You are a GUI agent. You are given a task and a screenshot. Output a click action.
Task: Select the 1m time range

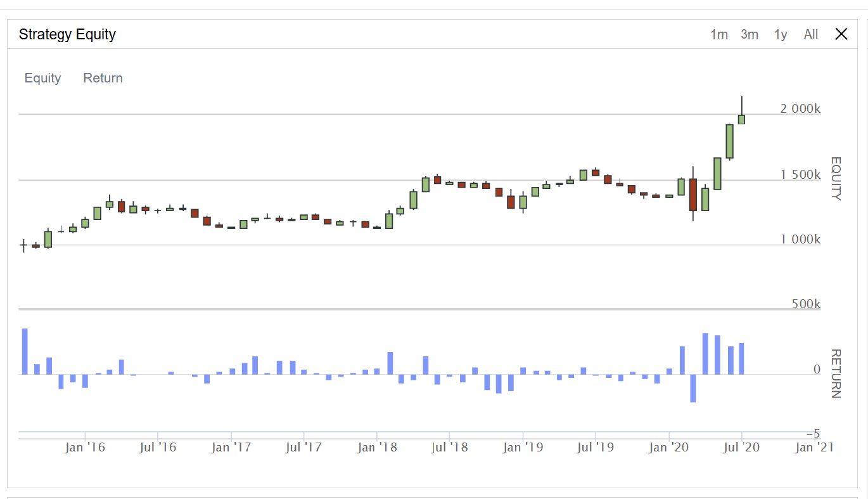coord(718,34)
